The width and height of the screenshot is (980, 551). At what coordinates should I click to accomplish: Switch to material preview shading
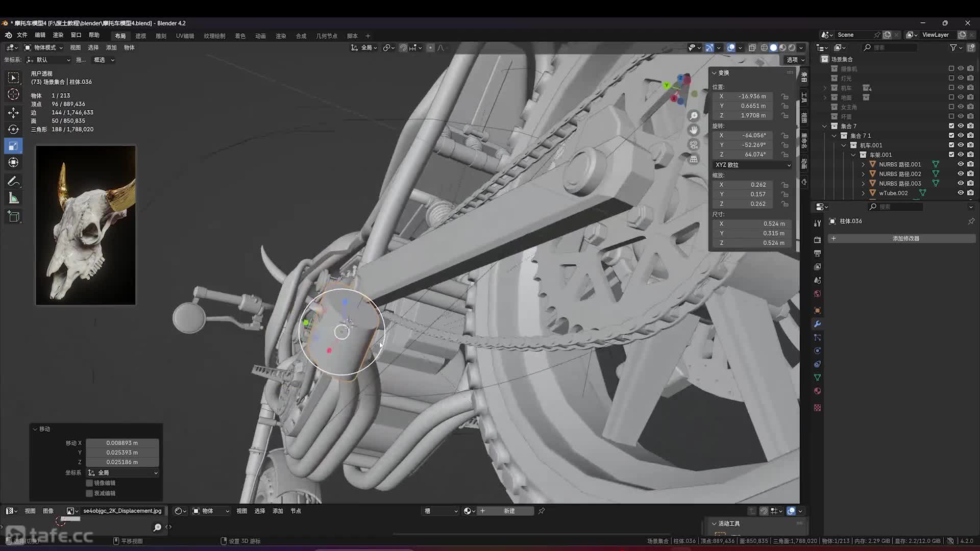pos(782,47)
